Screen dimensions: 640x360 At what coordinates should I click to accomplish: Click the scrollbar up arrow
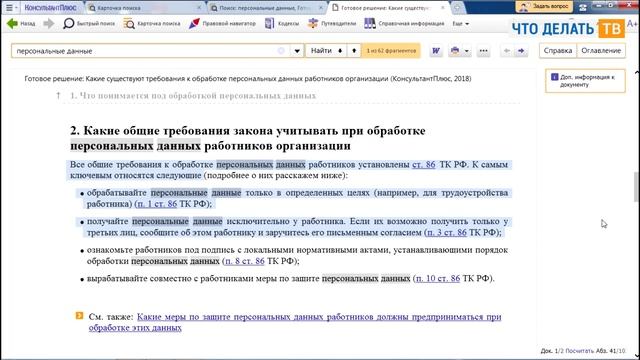pyautogui.click(x=637, y=73)
